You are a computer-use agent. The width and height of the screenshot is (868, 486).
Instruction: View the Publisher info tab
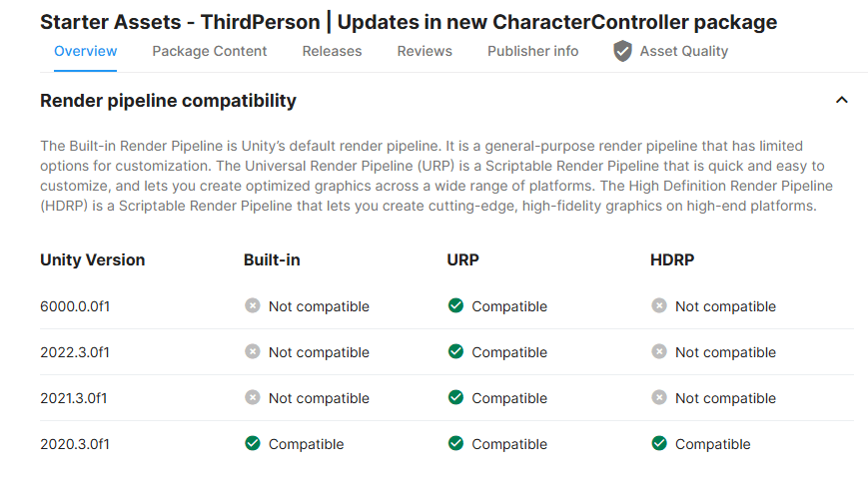point(532,52)
